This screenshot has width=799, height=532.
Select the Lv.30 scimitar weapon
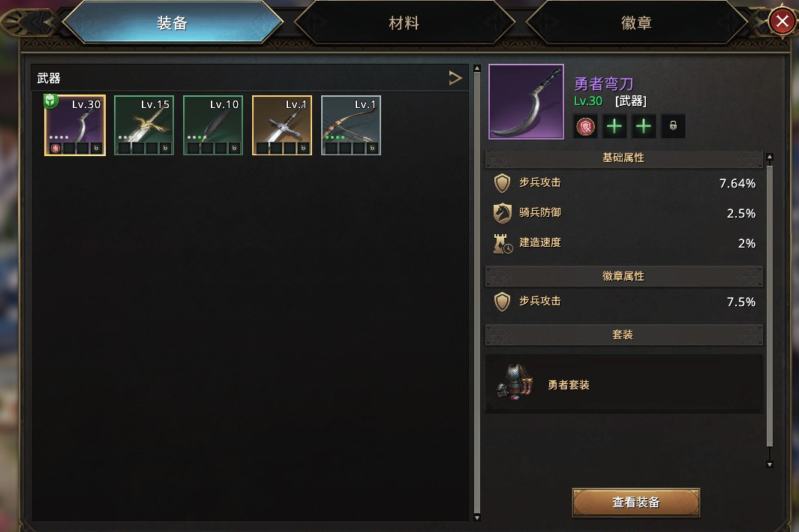(x=75, y=125)
